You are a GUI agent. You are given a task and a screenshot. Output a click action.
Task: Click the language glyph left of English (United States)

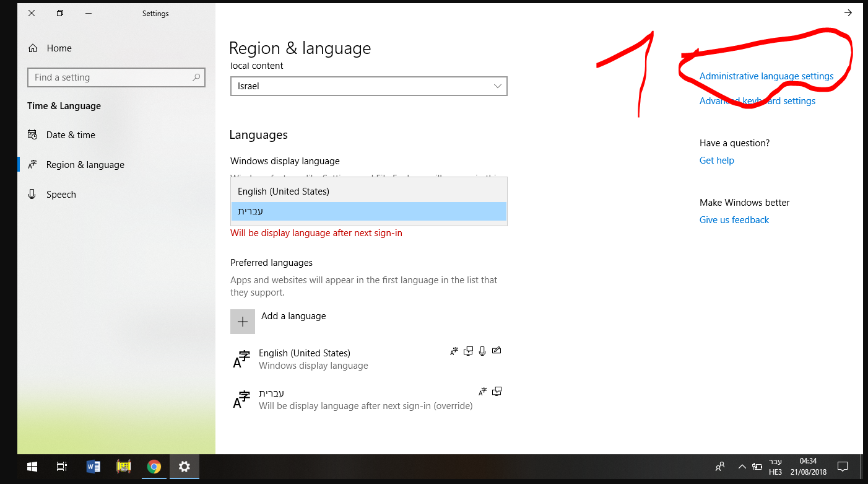tap(241, 359)
